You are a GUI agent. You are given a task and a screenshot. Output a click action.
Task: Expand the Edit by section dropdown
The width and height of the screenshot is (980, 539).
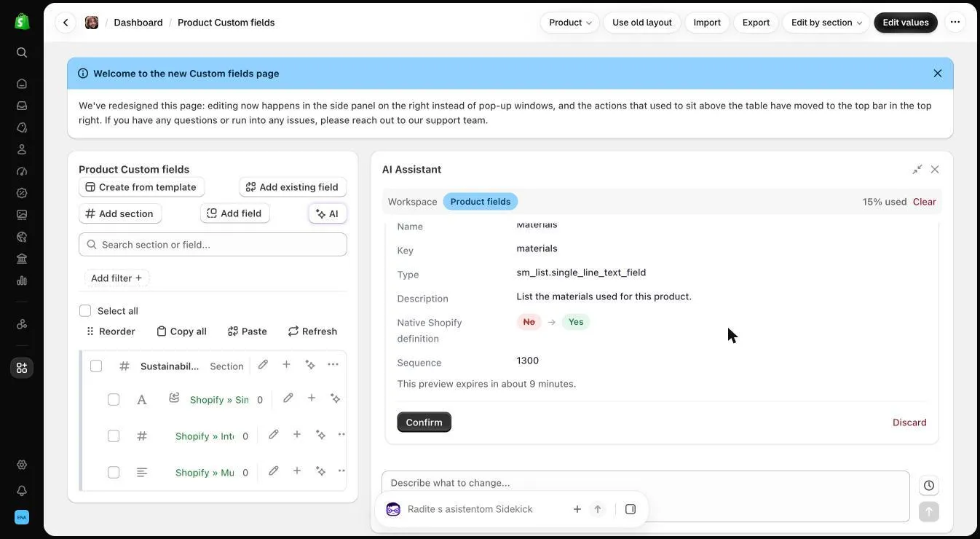pos(826,23)
